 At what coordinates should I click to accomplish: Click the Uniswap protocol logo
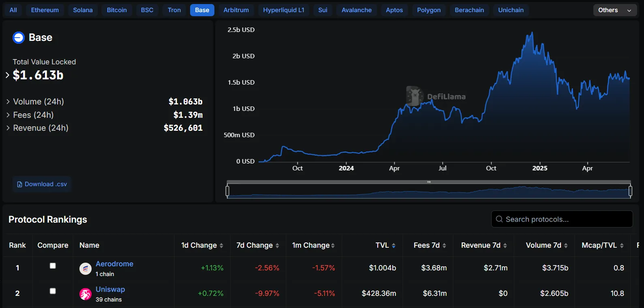(86, 294)
